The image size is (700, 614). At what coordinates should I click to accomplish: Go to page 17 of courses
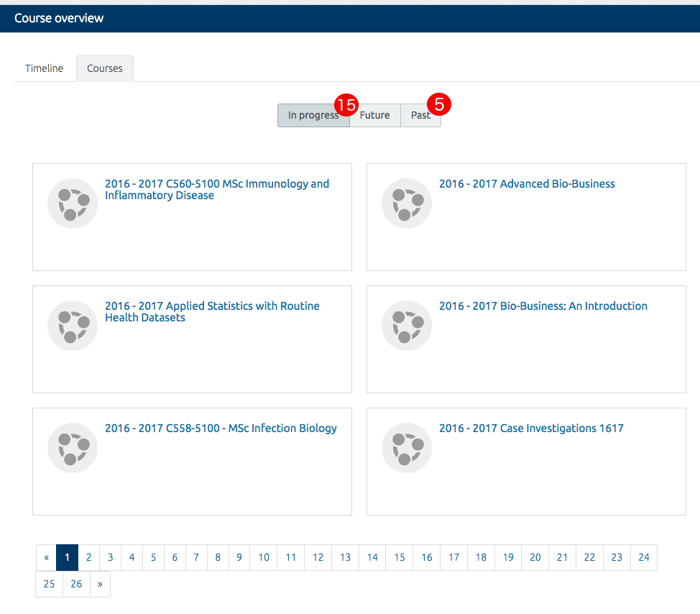click(453, 557)
